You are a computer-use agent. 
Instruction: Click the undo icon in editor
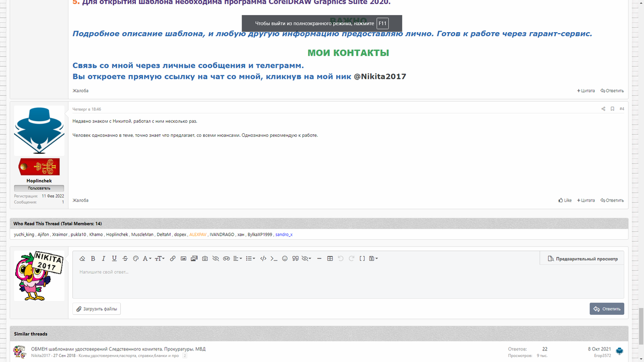tap(341, 258)
